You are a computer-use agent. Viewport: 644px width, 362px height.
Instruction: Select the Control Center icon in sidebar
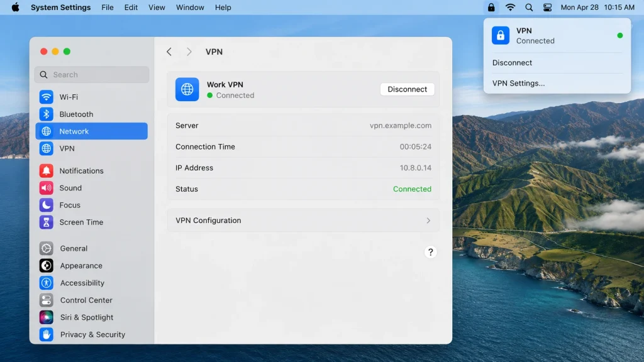pos(47,300)
